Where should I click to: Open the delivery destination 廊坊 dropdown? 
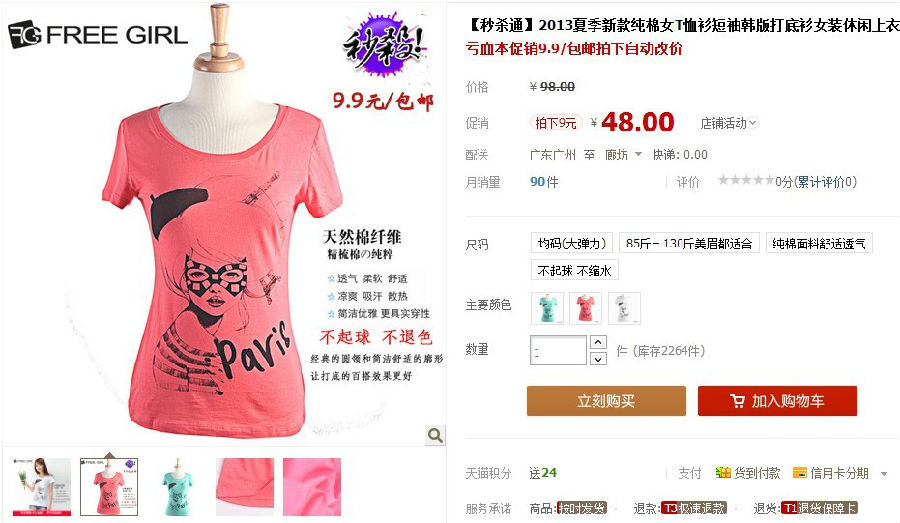pos(623,154)
